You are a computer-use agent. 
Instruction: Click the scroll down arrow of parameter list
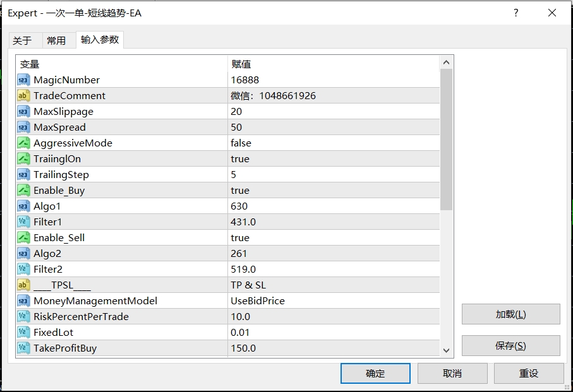point(447,350)
